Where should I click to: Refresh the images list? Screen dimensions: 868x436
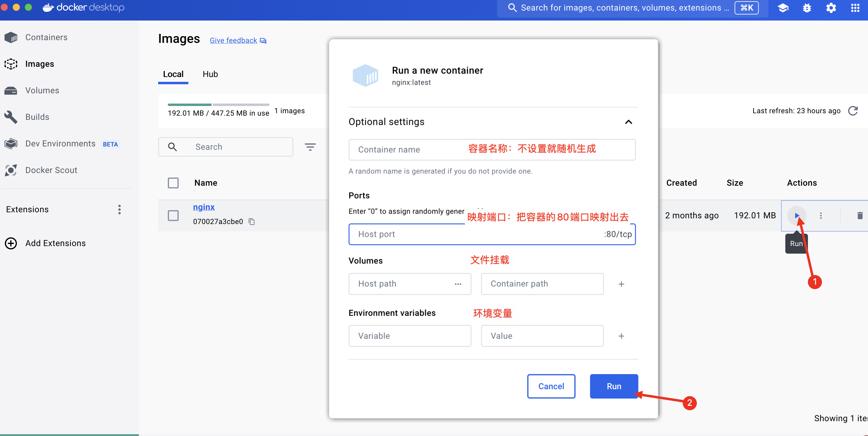[853, 111]
